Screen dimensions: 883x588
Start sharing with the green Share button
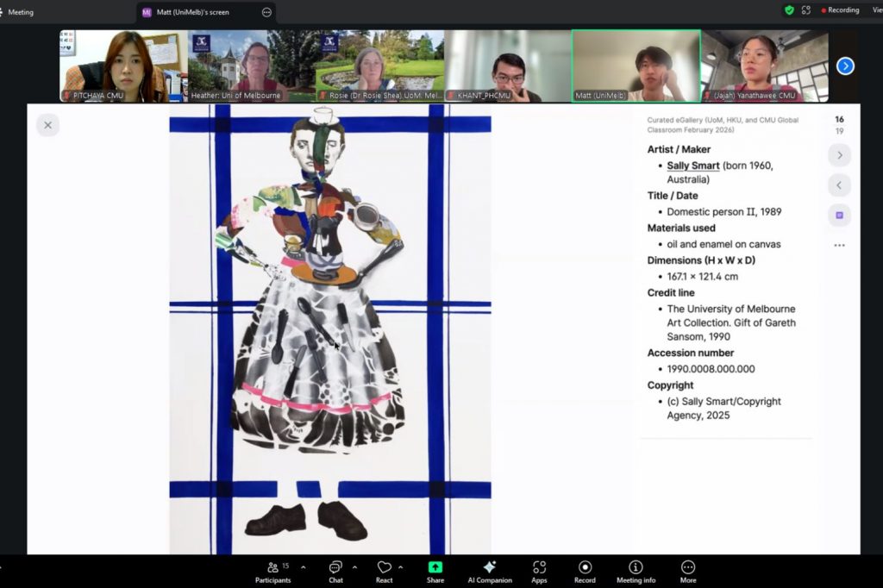435,569
